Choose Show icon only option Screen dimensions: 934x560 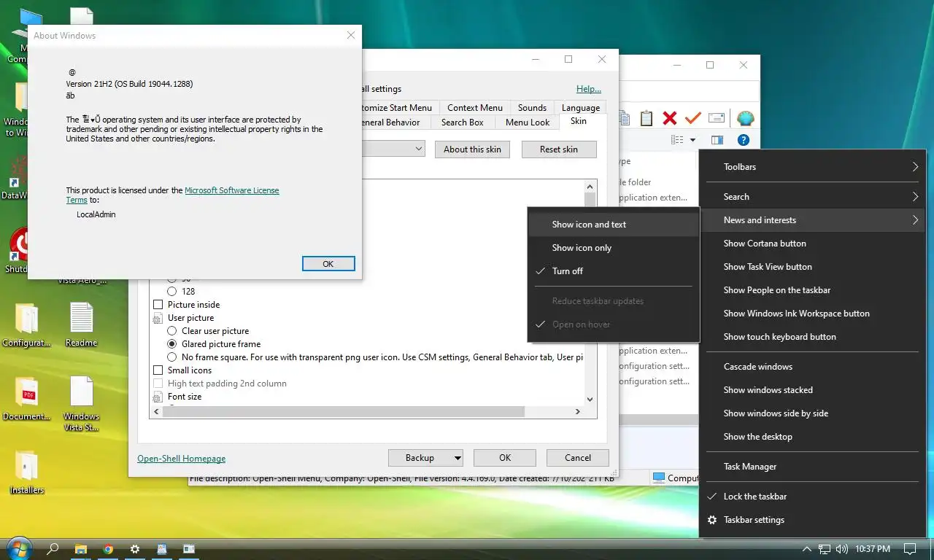tap(613, 248)
